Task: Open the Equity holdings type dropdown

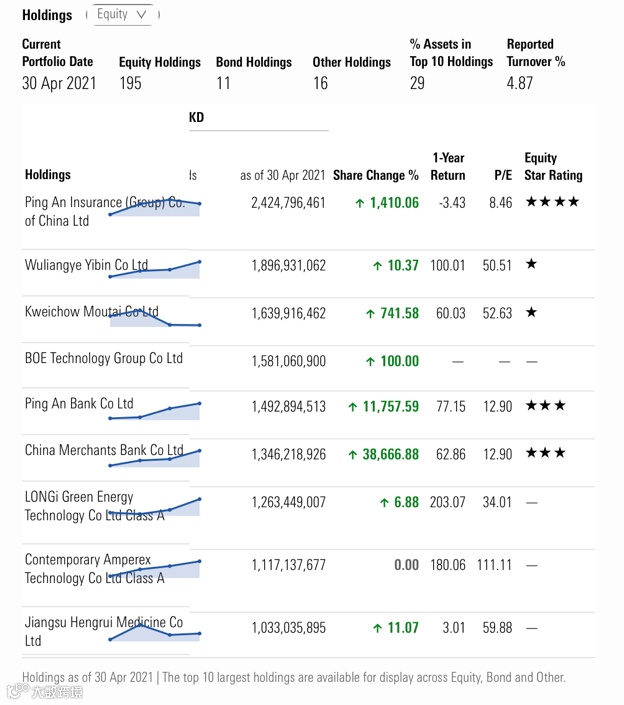Action: coord(122,15)
